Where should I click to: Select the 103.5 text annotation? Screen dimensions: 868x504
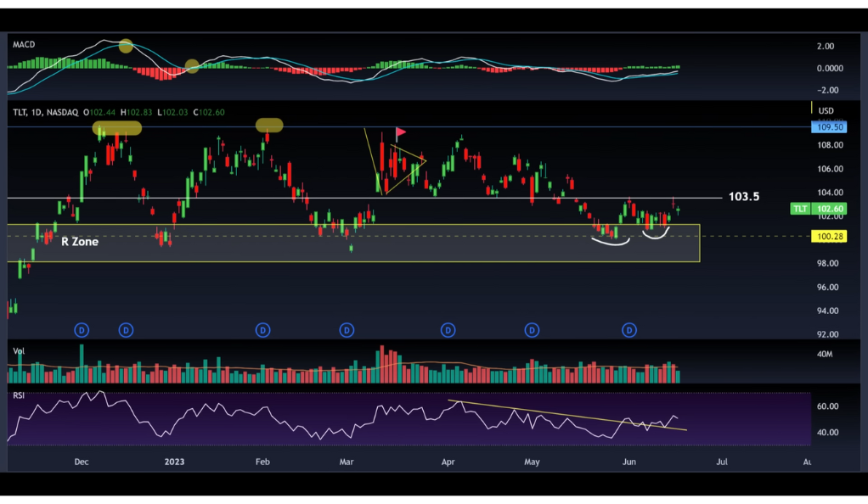744,196
